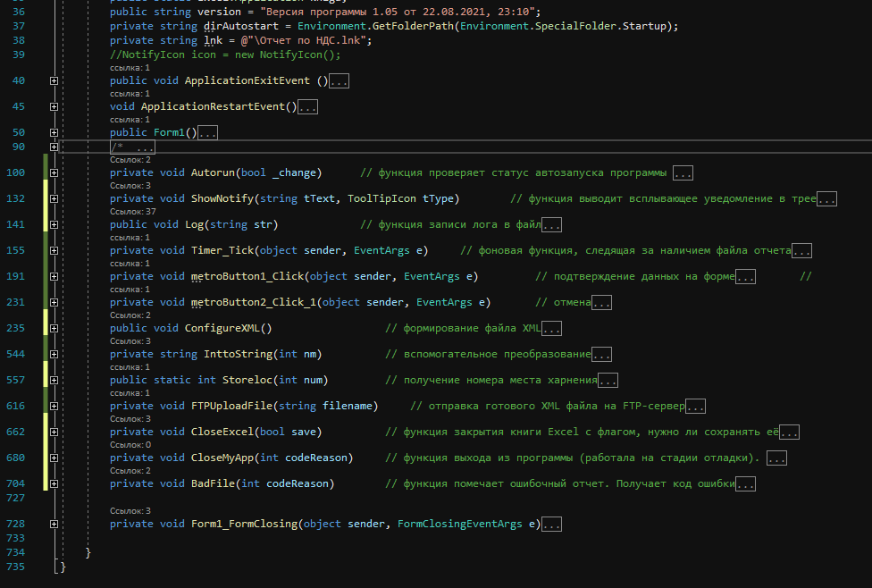This screenshot has height=588, width=872.
Task: Expand the InttoString method at line 544
Action: point(54,355)
